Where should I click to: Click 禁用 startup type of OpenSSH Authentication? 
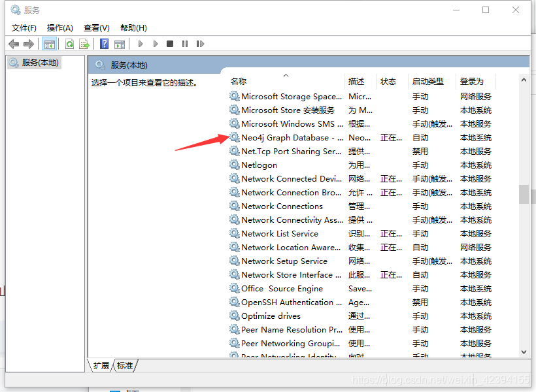(x=420, y=302)
